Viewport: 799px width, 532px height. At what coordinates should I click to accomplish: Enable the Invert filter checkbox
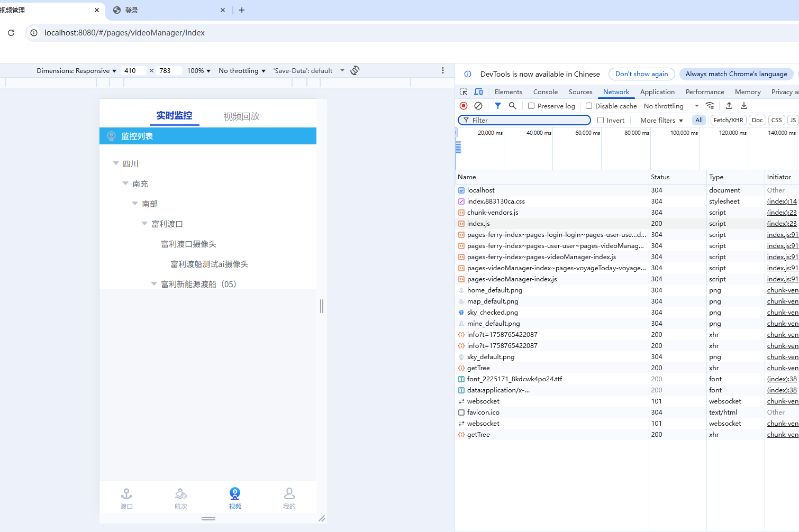coord(602,120)
